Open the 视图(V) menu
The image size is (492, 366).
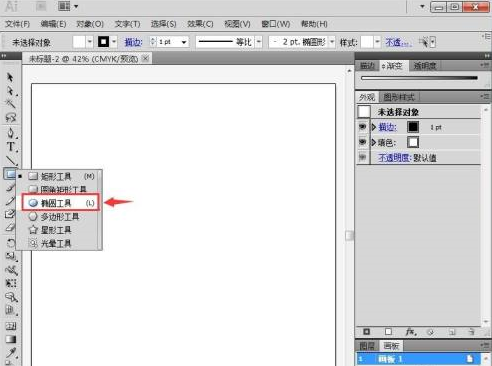tap(237, 24)
